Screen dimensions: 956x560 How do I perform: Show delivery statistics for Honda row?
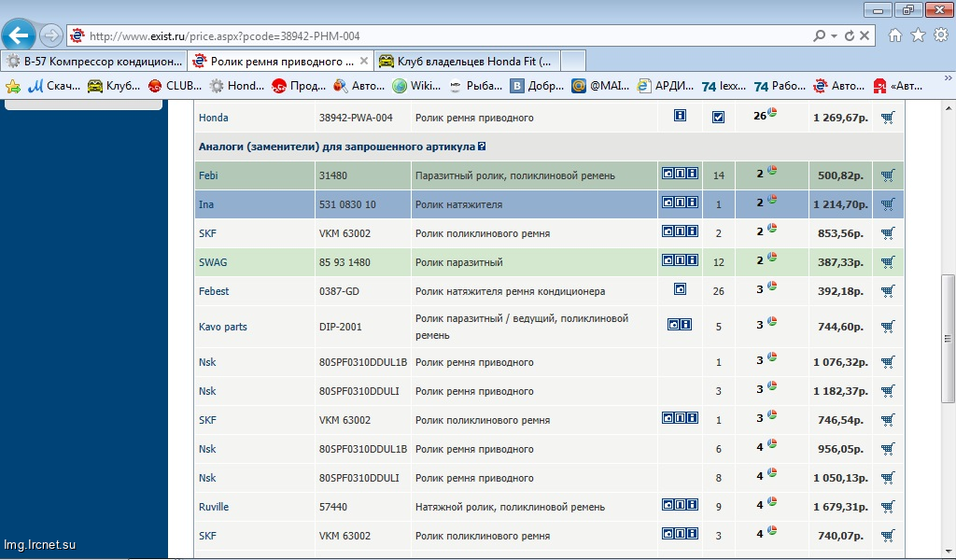pos(772,112)
